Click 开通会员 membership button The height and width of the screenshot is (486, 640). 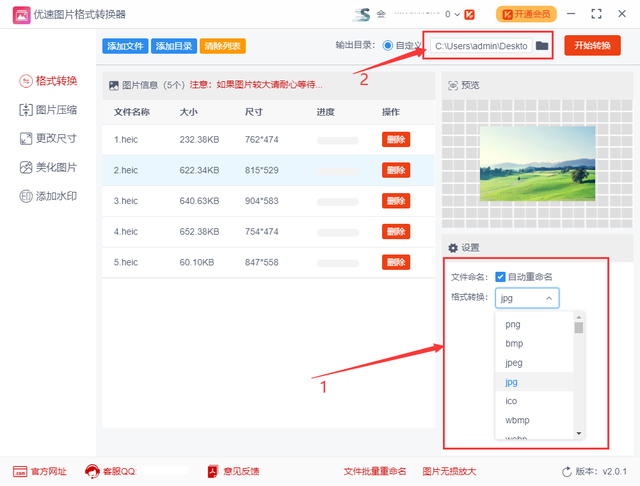coord(526,14)
